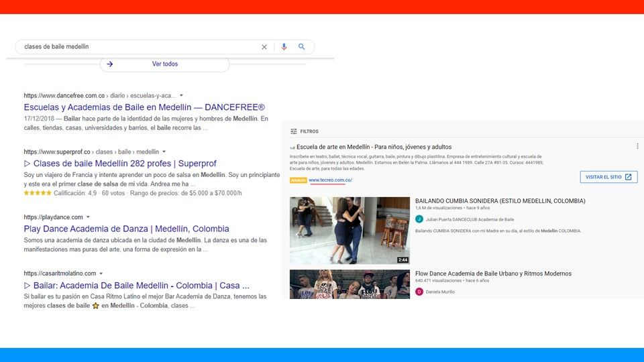Clear the search box with the X icon
The height and width of the screenshot is (362, 644).
[264, 47]
